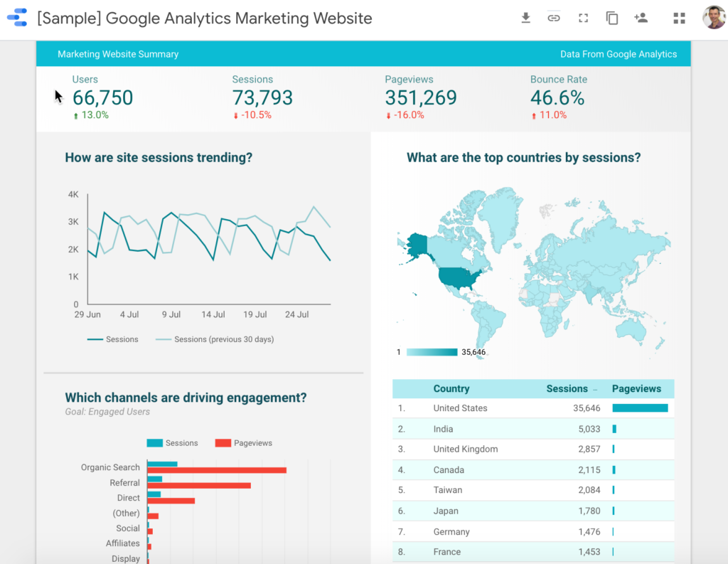
Task: Select the Pageviews scorecard value 351,269
Action: [x=421, y=97]
